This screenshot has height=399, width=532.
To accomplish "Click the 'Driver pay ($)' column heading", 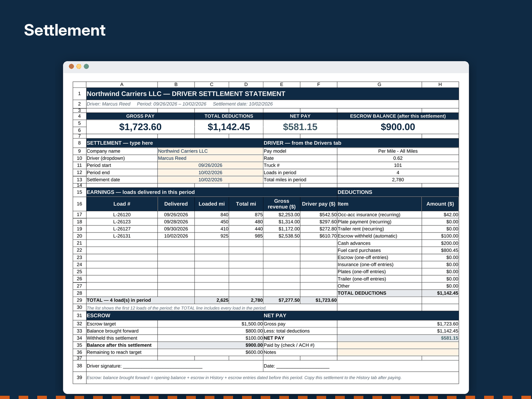I will [x=319, y=204].
